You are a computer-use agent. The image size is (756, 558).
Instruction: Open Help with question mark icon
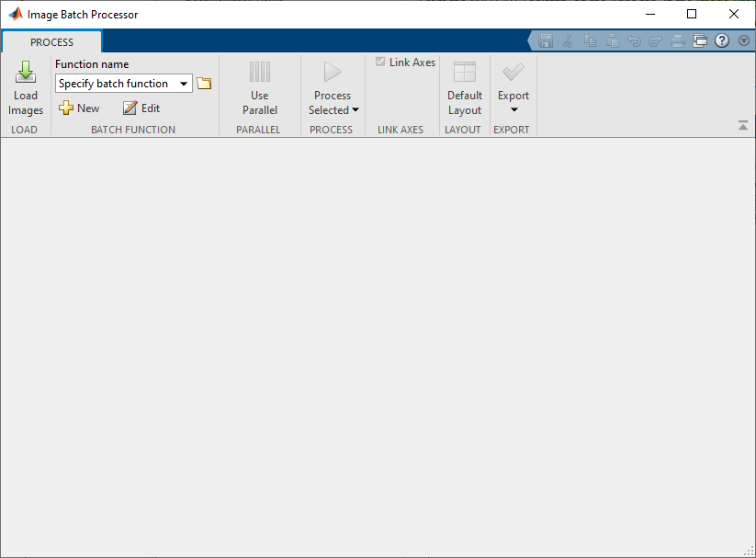point(722,41)
